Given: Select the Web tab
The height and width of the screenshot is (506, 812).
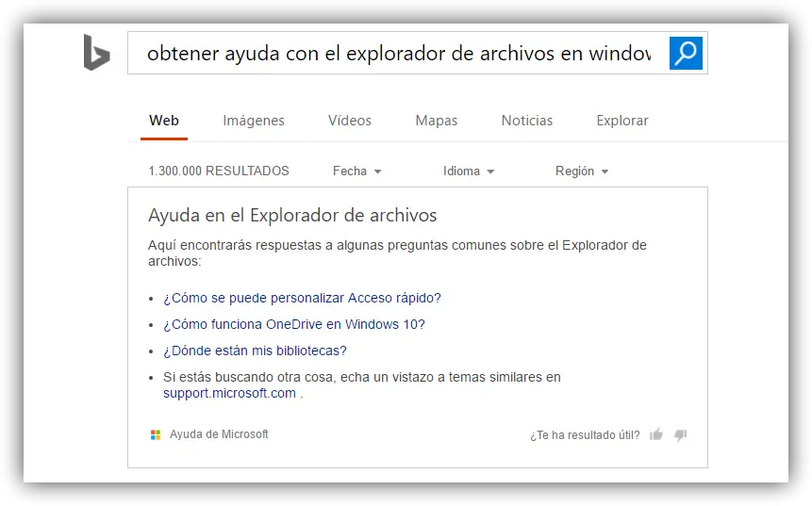Looking at the screenshot, I should click(x=164, y=121).
